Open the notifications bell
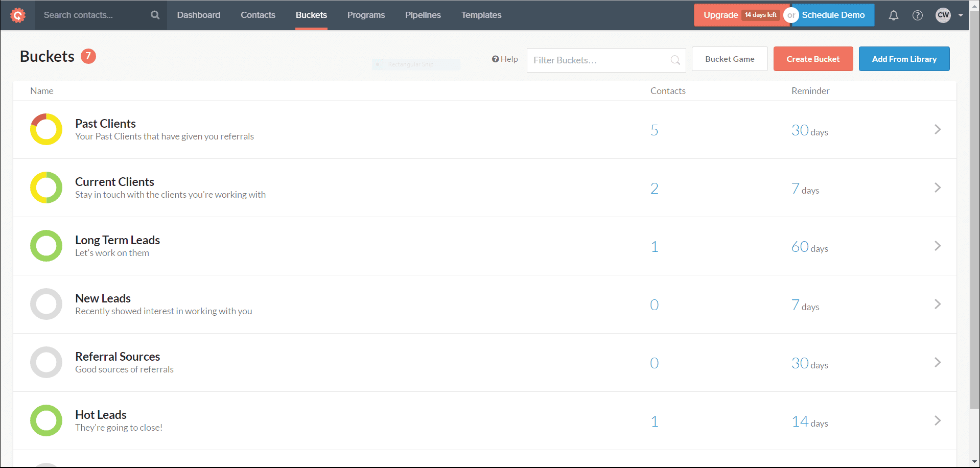Viewport: 980px width, 468px height. point(893,15)
